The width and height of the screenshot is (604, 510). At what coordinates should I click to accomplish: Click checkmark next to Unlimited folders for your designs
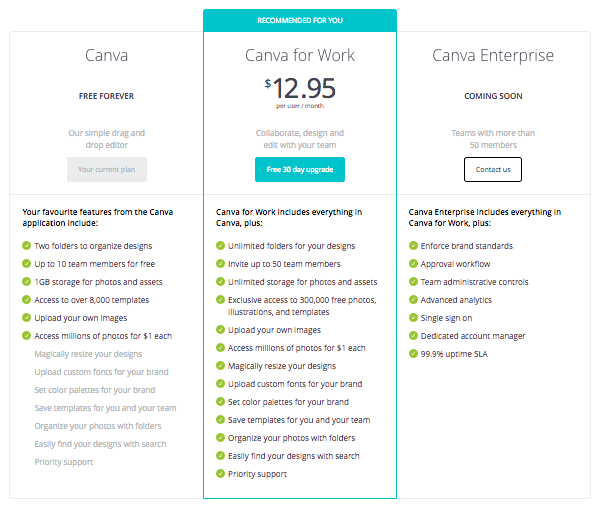[x=220, y=246]
